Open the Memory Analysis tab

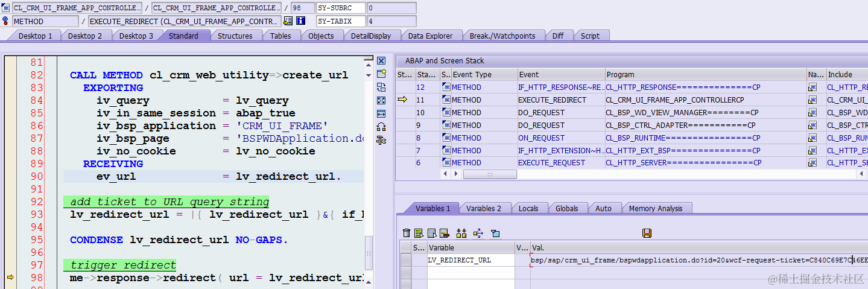click(656, 208)
